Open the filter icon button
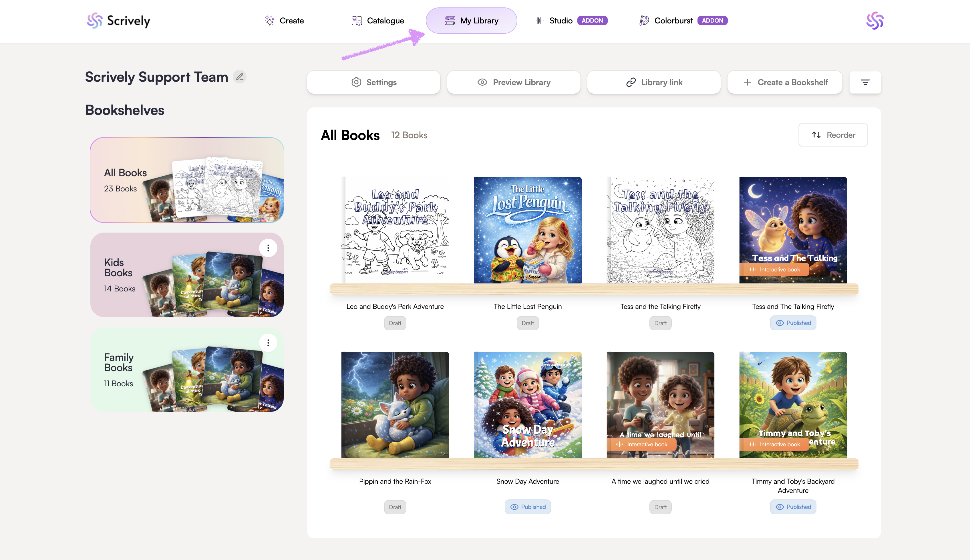 [x=865, y=82]
